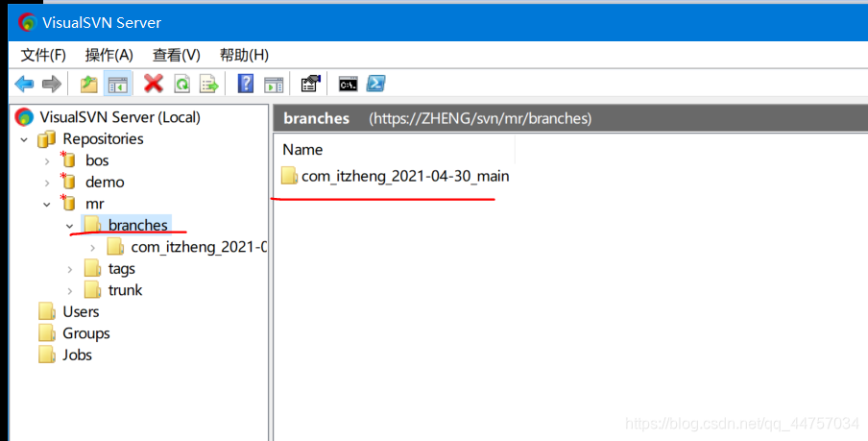Click the VisualSVN logo in the title bar
This screenshot has height=441, width=868.
click(x=27, y=22)
